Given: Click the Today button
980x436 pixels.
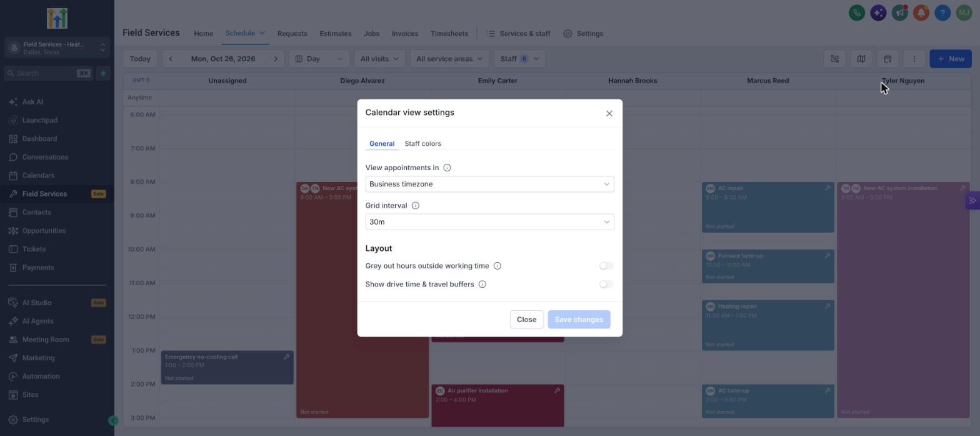Looking at the screenshot, I should (x=140, y=59).
